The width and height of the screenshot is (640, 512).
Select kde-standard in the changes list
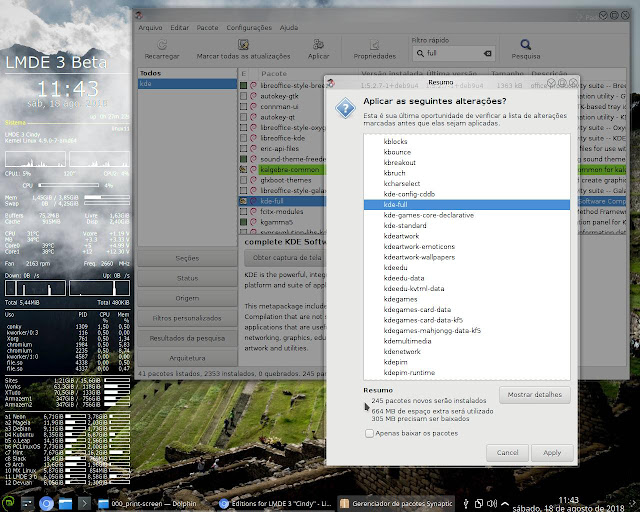[x=467, y=226]
